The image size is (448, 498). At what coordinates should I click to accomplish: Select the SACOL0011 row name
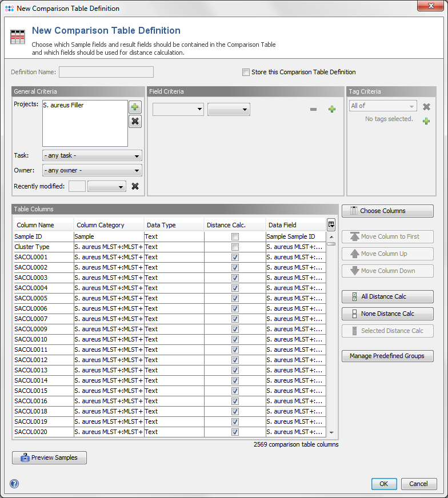[31, 350]
